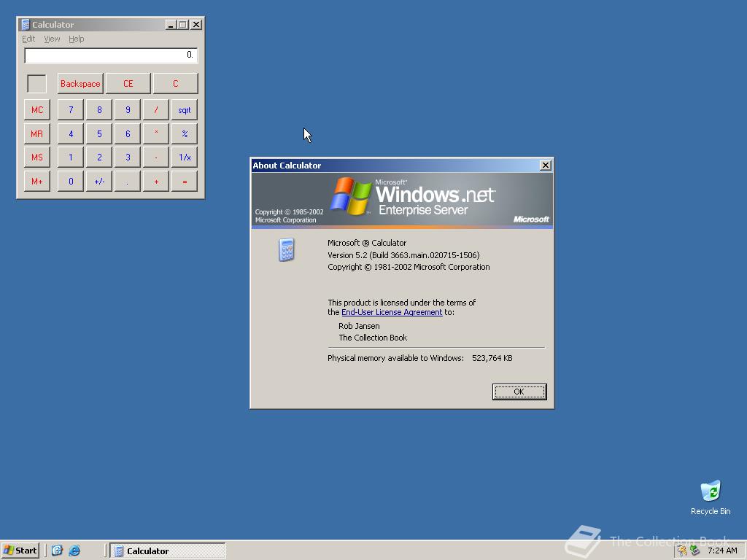The height and width of the screenshot is (560, 747).
Task: Open the Help menu in Calculator
Action: click(76, 39)
